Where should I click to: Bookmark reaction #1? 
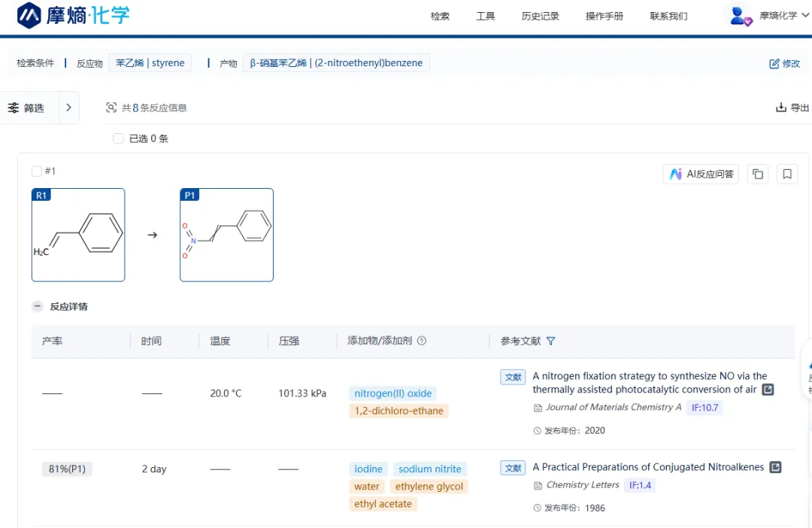click(x=787, y=174)
